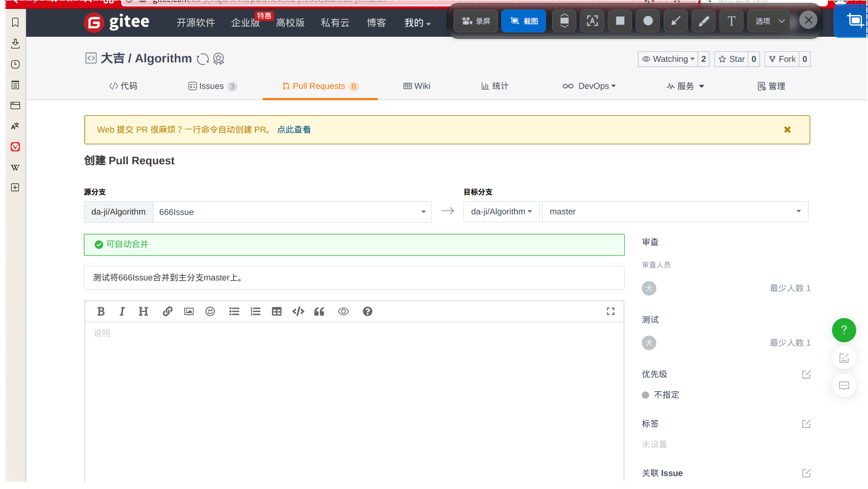Image resolution: width=868 pixels, height=489 pixels.
Task: Open 高校版 in top navigation
Action: (x=290, y=23)
